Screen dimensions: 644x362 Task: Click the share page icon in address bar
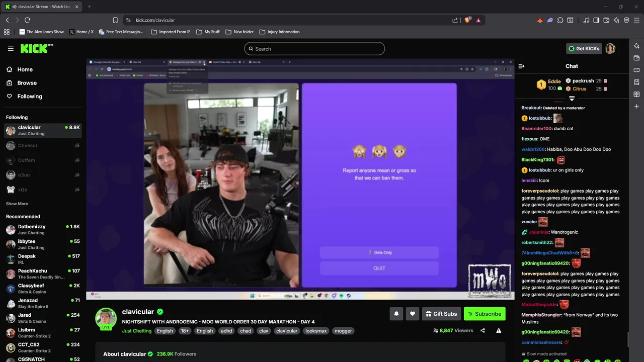click(455, 20)
